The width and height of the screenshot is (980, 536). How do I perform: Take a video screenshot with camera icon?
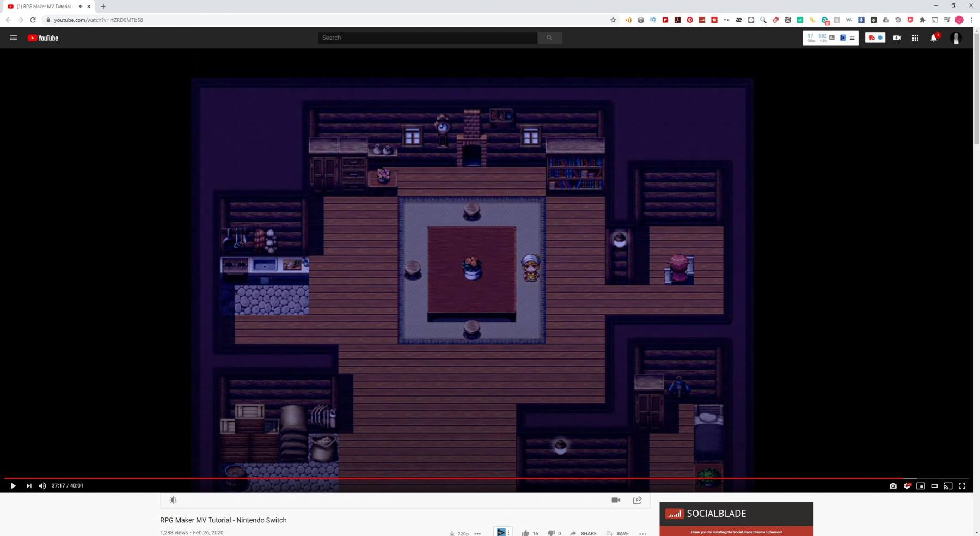point(893,486)
